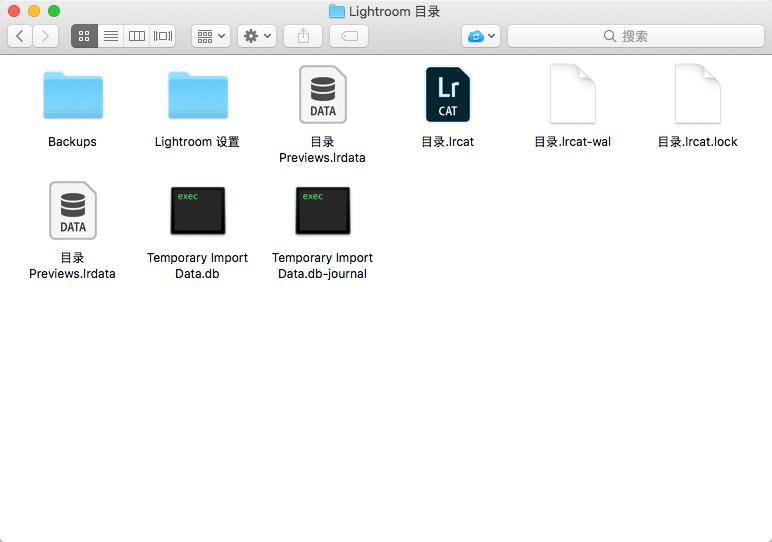Screen dimensions: 772x542
Task: Click the Lightroom 目录 title folder icon
Action: [x=337, y=11]
